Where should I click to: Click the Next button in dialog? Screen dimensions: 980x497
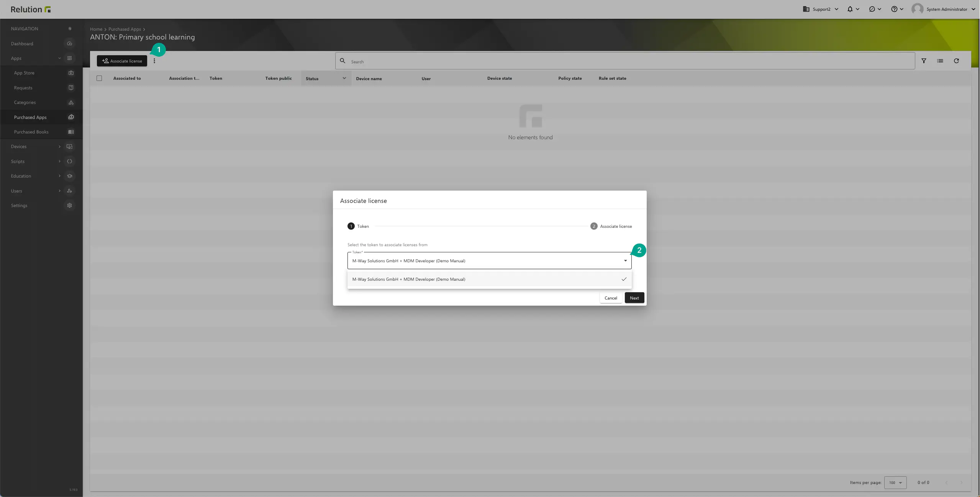pyautogui.click(x=634, y=298)
